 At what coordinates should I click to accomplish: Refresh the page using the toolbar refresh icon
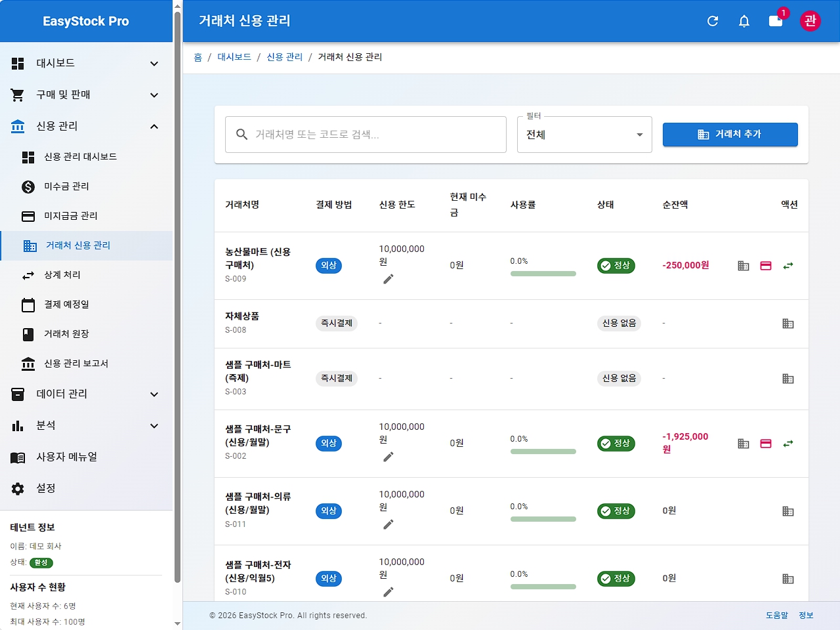tap(713, 21)
